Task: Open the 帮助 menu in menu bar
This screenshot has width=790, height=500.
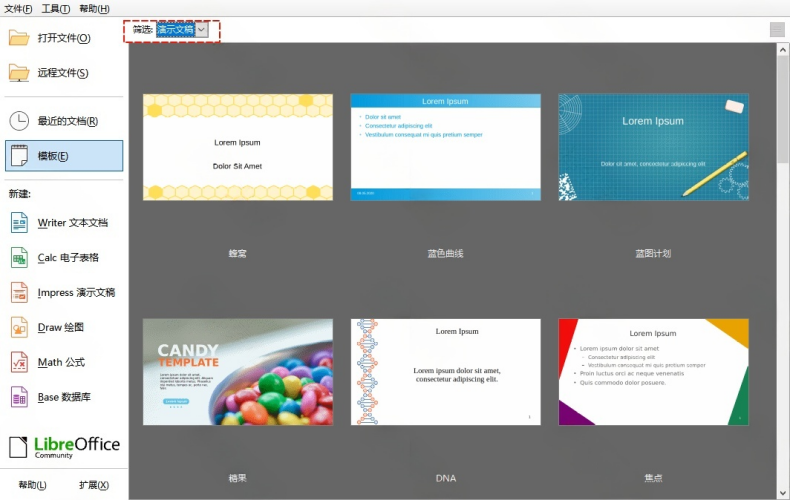Action: (x=94, y=9)
